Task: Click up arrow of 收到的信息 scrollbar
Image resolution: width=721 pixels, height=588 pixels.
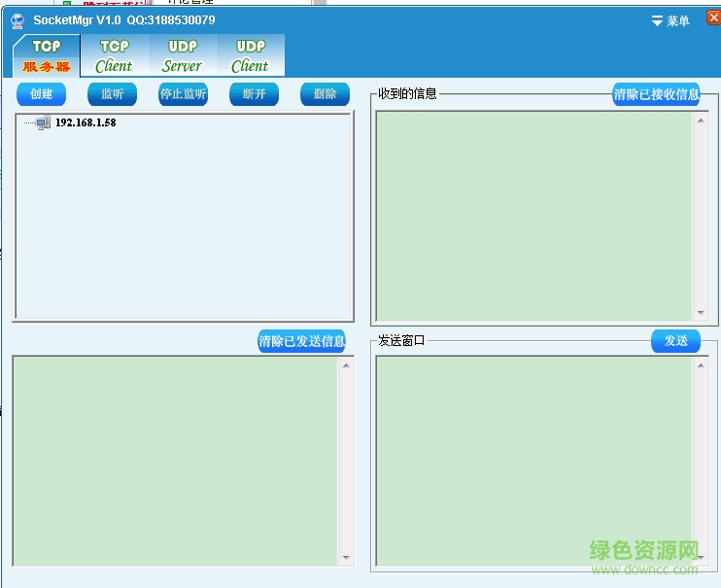Action: pos(701,121)
